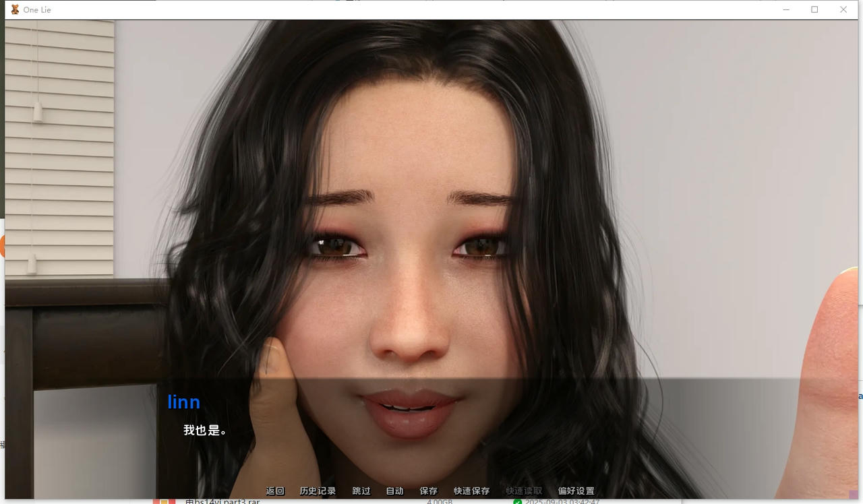This screenshot has width=863, height=504.
Task: Click the speaker name linn
Action: click(x=183, y=402)
